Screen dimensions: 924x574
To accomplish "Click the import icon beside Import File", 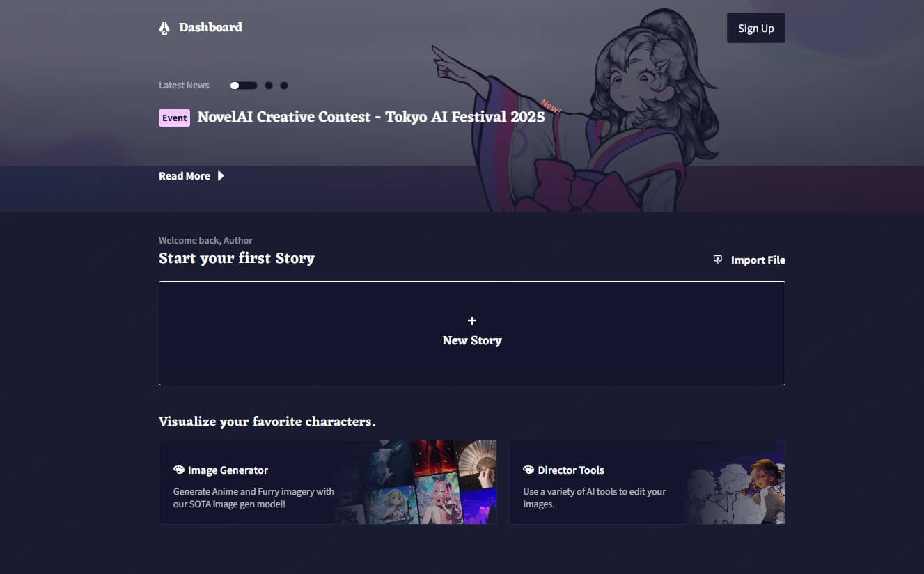I will pos(718,260).
